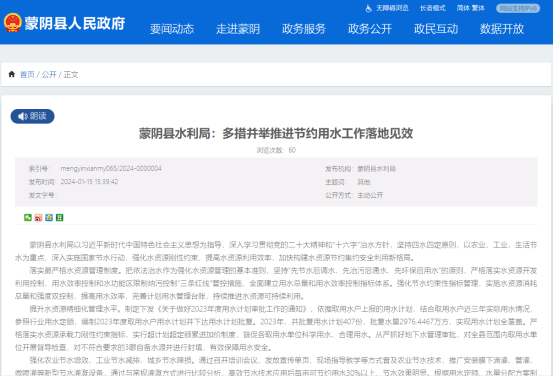This screenshot has width=553, height=376.
Task: Open the 数据开放 menu
Action: pyautogui.click(x=502, y=29)
